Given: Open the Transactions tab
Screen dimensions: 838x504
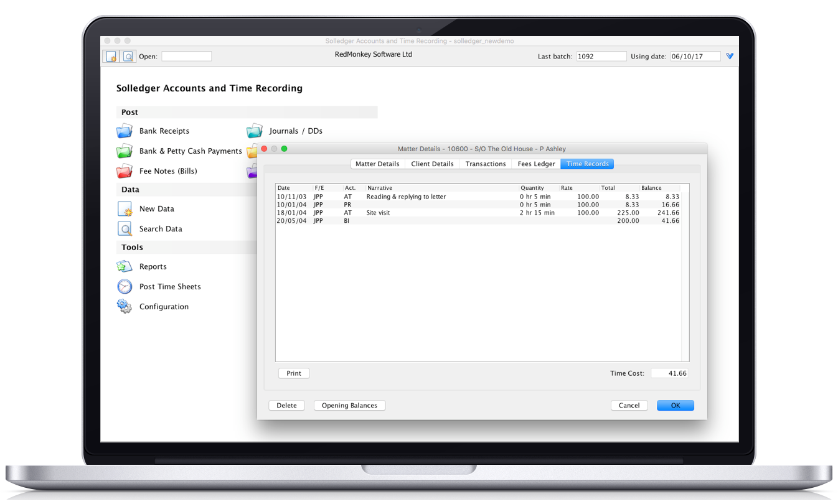Looking at the screenshot, I should (x=486, y=164).
